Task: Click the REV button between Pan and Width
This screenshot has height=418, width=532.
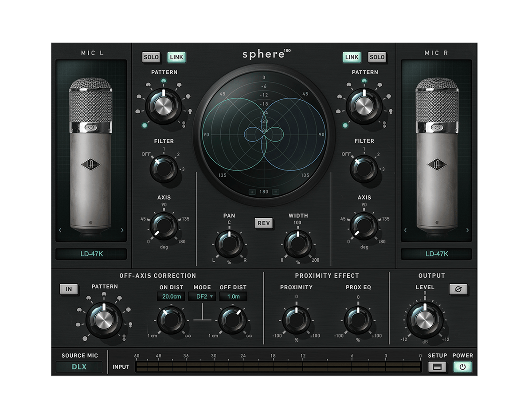Action: click(263, 223)
